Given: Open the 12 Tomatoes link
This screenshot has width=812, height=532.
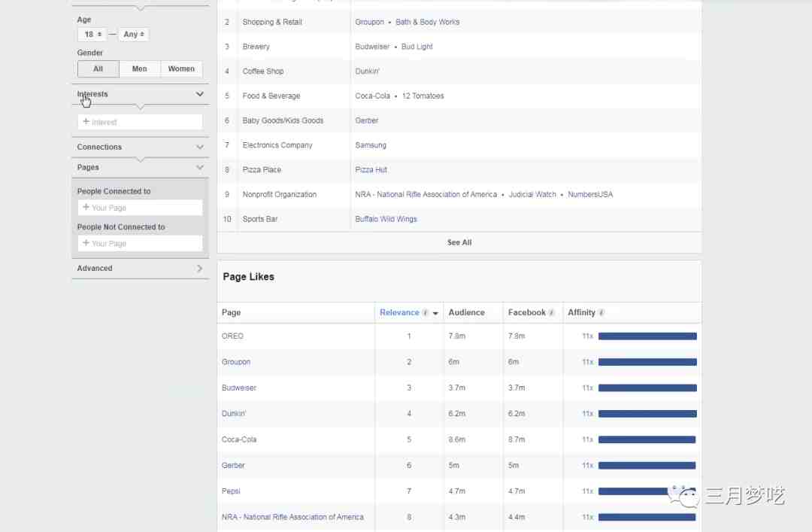Looking at the screenshot, I should pyautogui.click(x=423, y=96).
